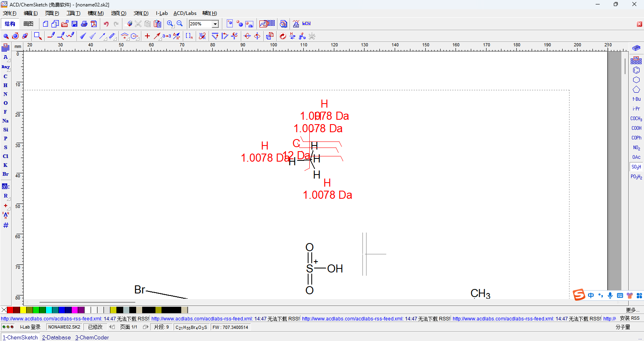
Task: Switch to 2-Database tab
Action: pos(56,337)
